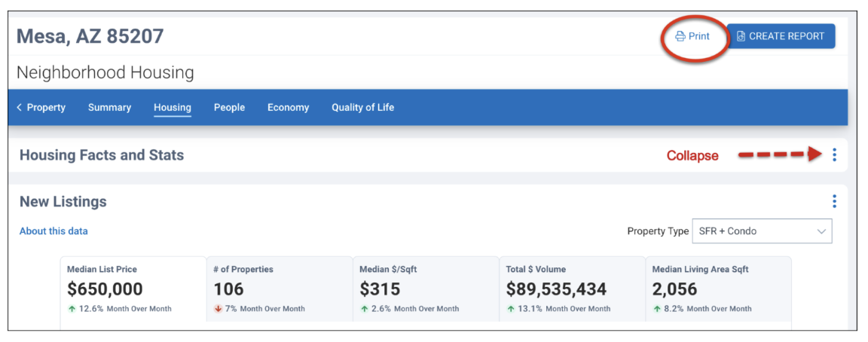This screenshot has height=342, width=868.
Task: Click the $89,535,434 value
Action: 556,289
